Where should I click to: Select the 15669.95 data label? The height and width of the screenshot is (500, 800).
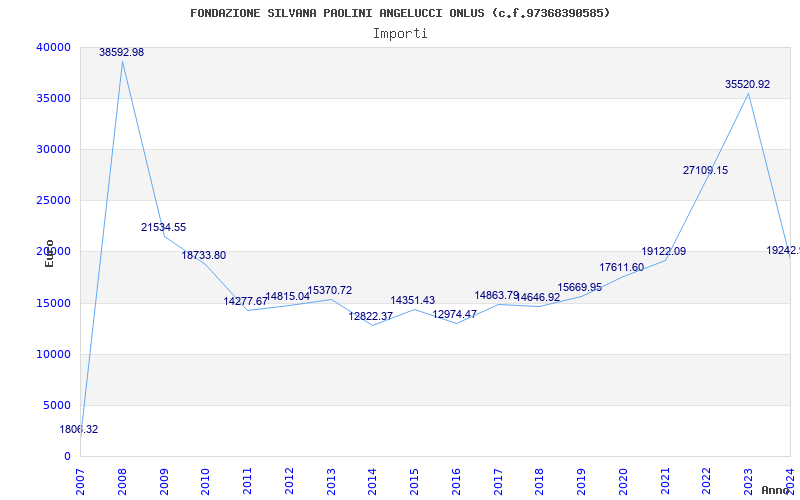580,287
